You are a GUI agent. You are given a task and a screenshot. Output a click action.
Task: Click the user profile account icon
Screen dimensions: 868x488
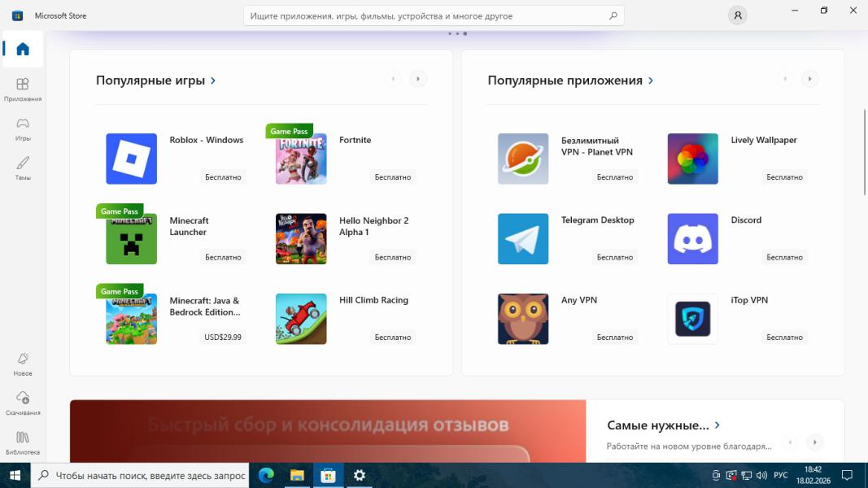[x=737, y=15]
